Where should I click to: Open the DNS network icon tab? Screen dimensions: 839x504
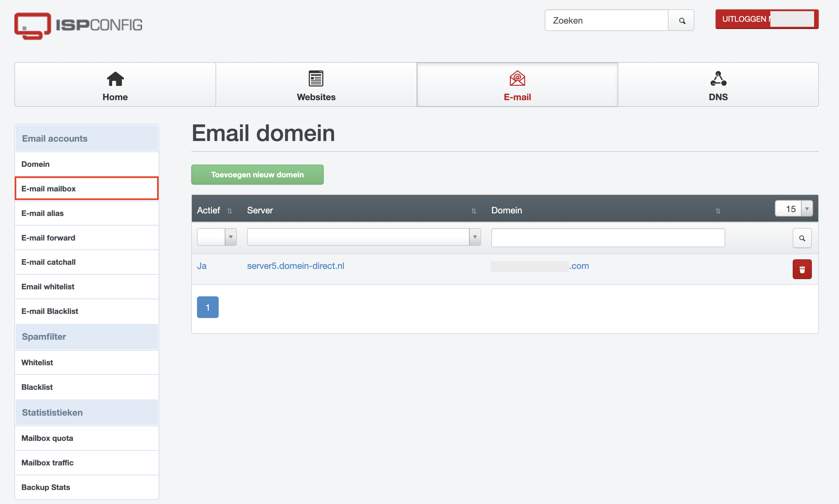[718, 79]
